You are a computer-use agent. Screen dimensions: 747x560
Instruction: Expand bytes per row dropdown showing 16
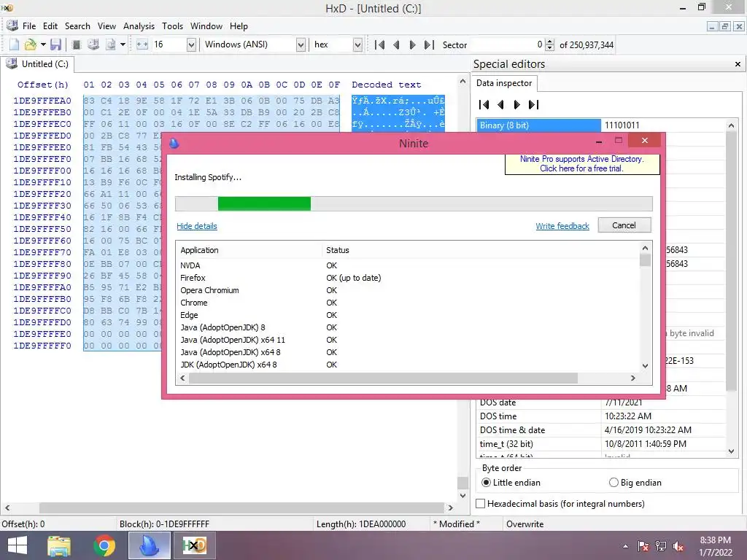191,44
